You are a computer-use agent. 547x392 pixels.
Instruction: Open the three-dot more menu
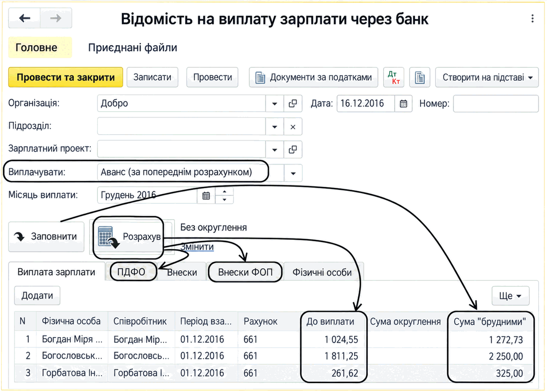tap(532, 18)
